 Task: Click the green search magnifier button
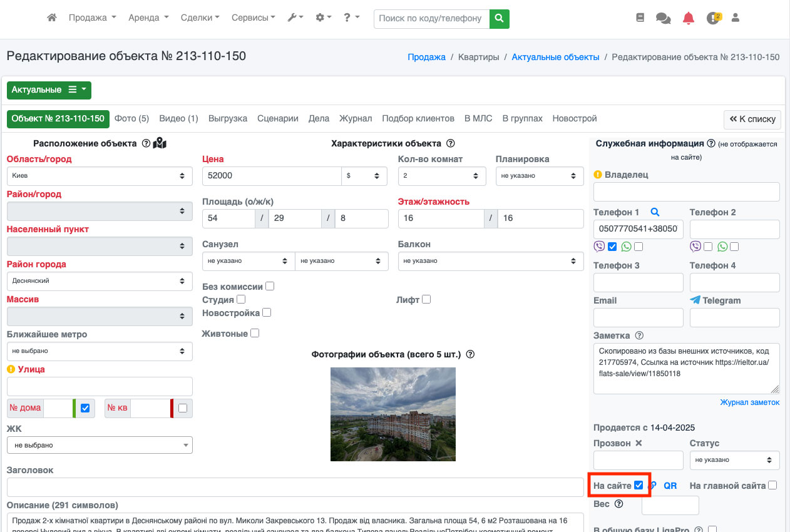[x=499, y=19]
